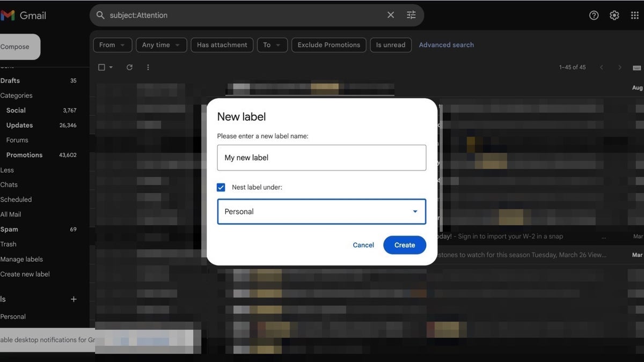Expand the From filter dropdown
This screenshot has width=644, height=362.
[112, 45]
